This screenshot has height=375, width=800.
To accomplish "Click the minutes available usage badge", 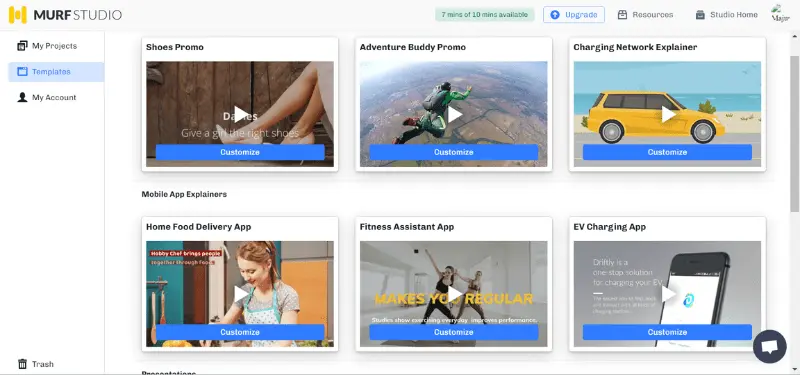I will tap(485, 15).
